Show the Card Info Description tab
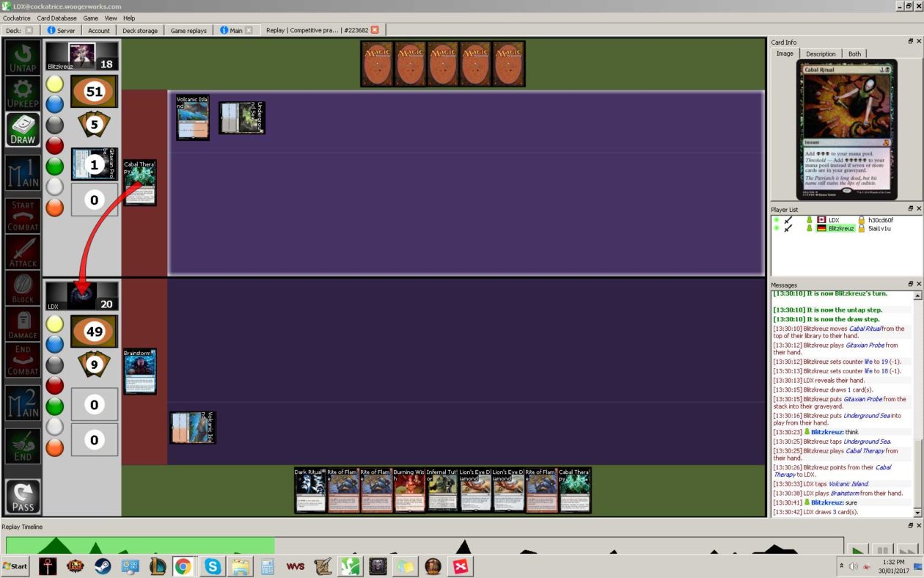 pos(821,54)
